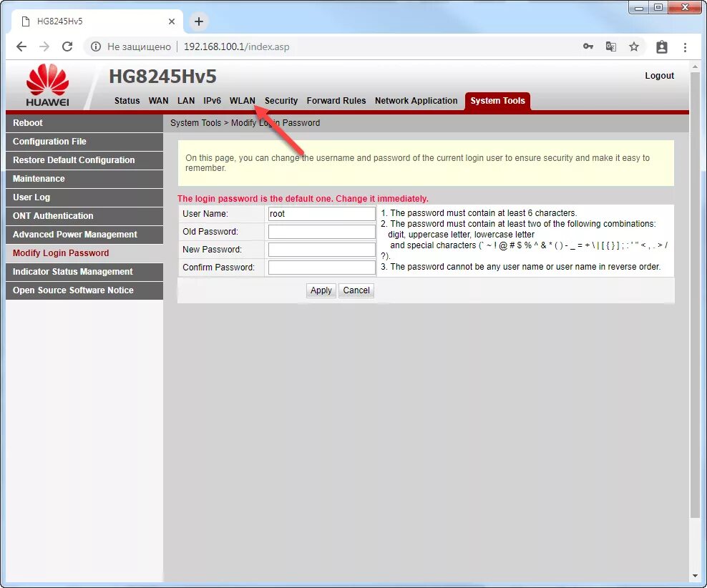
Task: Bookmark the page with the star icon
Action: click(634, 47)
